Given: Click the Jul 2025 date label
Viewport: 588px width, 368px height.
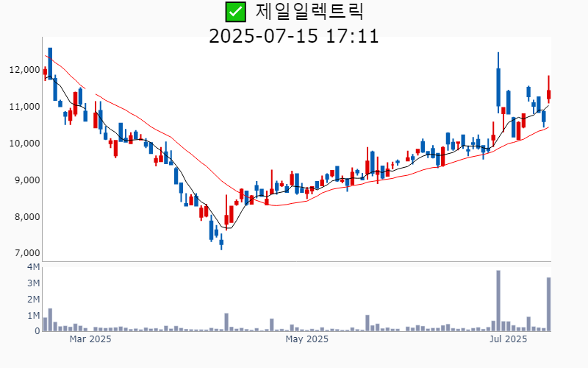Looking at the screenshot, I should pos(508,339).
